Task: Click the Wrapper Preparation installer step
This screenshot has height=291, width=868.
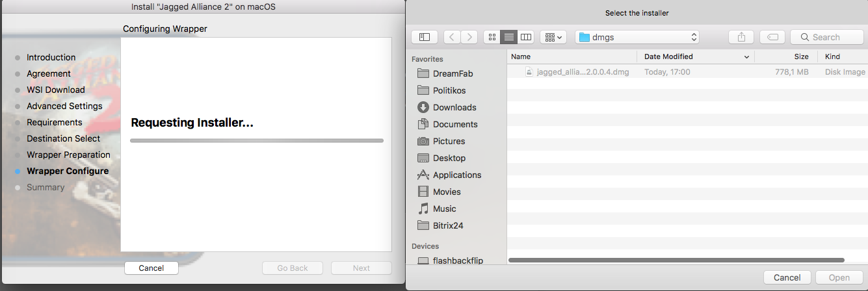Action: (68, 155)
